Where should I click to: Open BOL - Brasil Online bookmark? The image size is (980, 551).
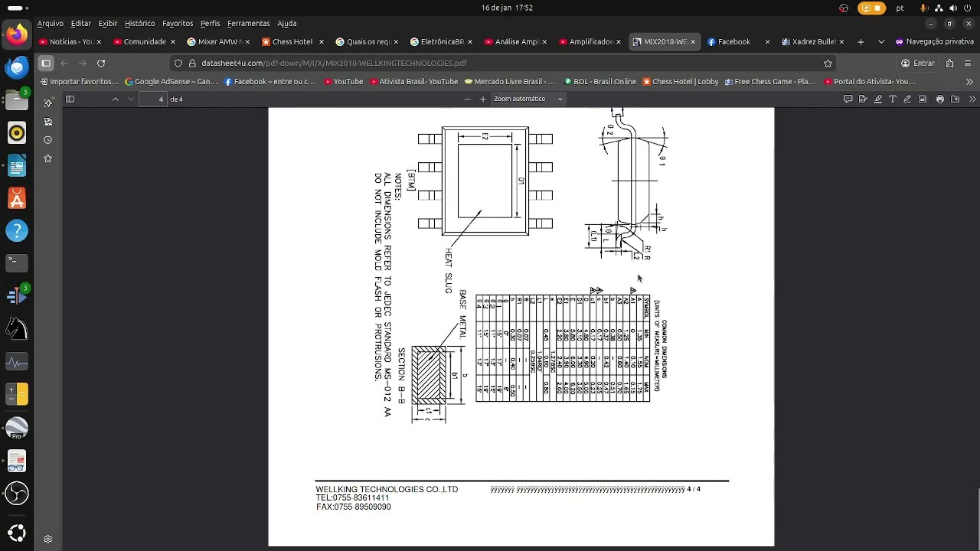tap(600, 81)
